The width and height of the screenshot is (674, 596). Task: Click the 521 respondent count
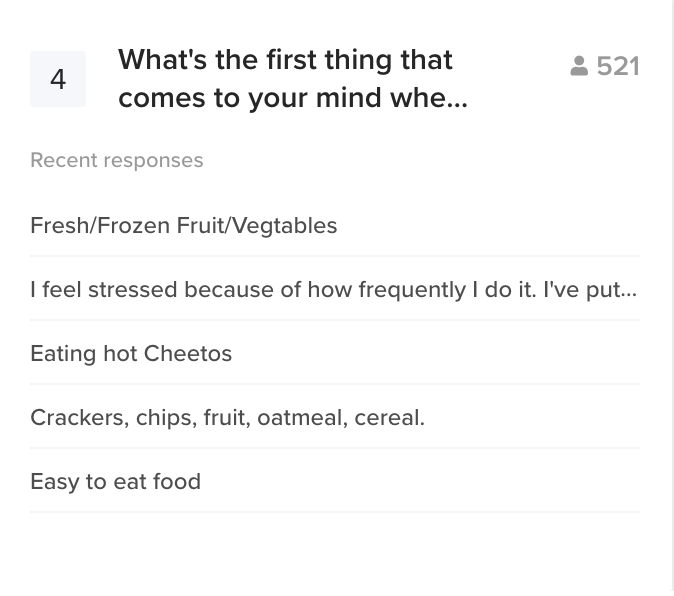coord(618,66)
